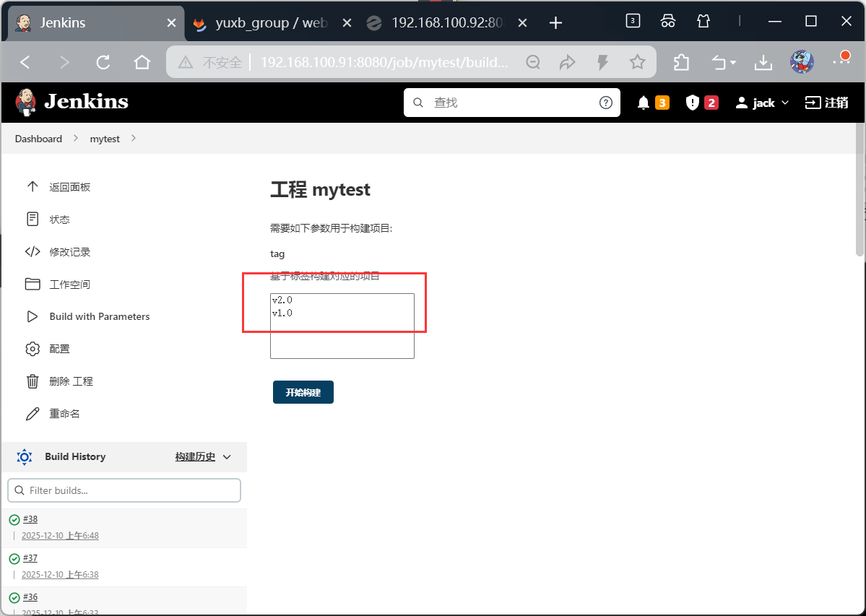The image size is (866, 616).
Task: Select the v2.0 tag option
Action: point(342,300)
